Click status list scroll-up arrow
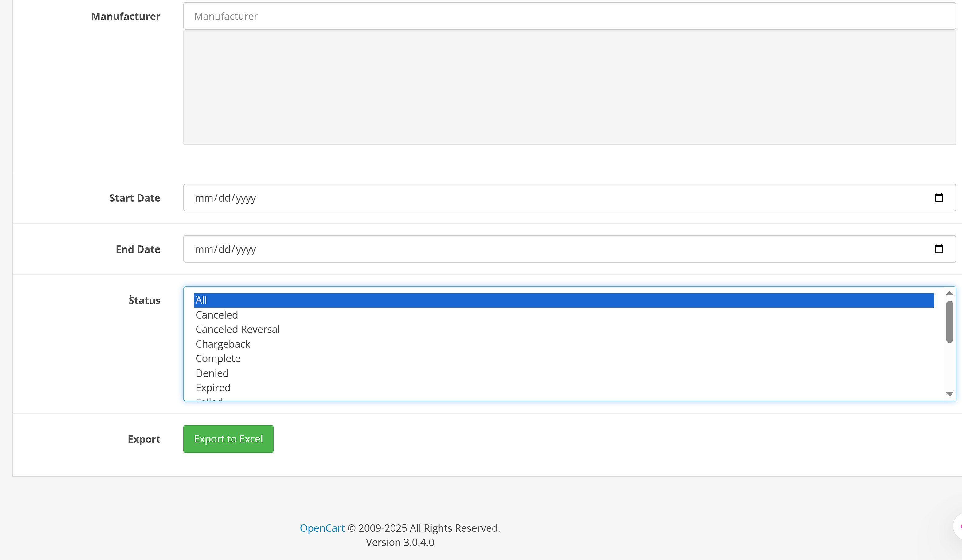962x560 pixels. (x=949, y=293)
